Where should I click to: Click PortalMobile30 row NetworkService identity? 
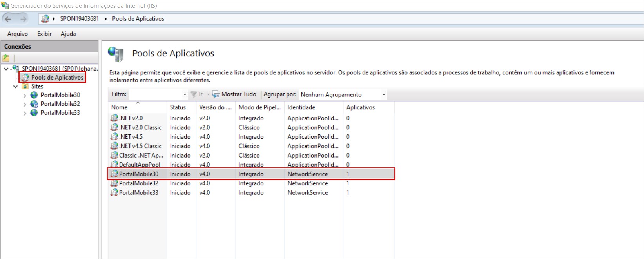pos(308,174)
